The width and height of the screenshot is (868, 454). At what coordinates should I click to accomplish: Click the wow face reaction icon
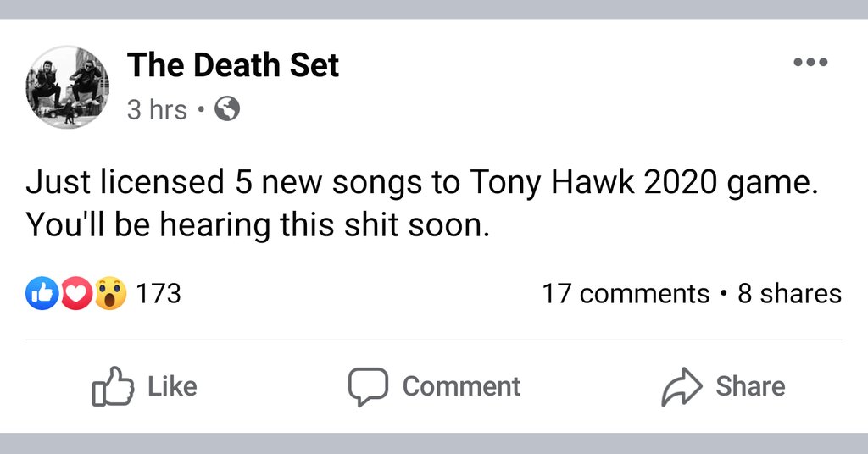coord(110,293)
